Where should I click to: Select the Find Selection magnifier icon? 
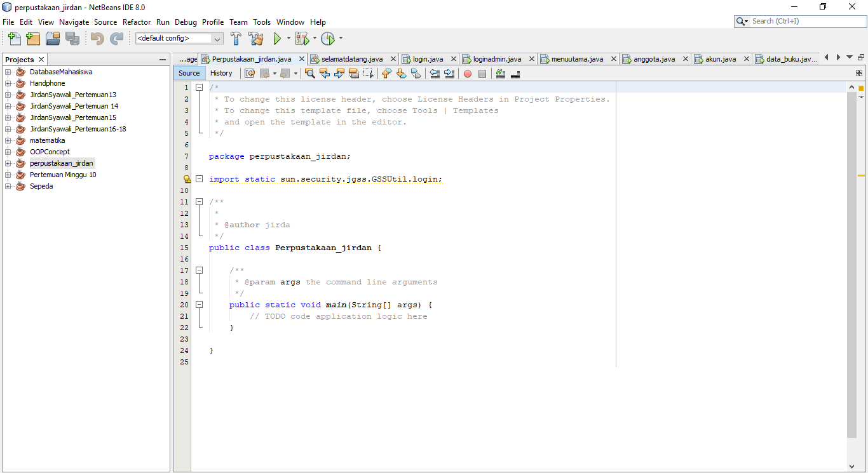(310, 74)
